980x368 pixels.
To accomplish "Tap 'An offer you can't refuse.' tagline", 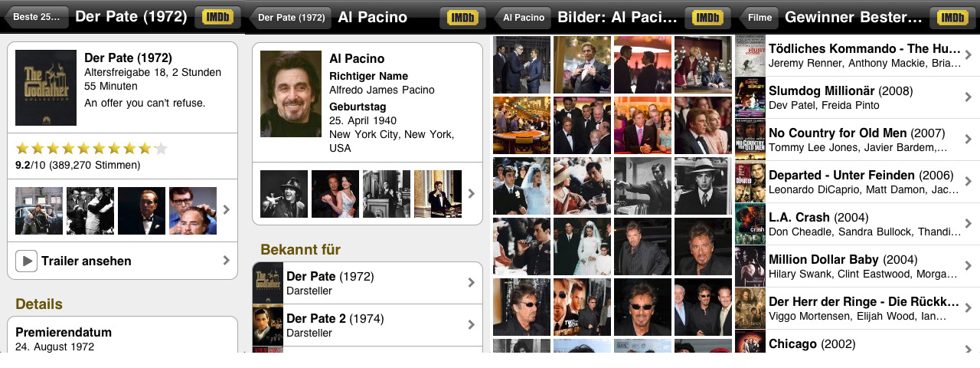I will [x=145, y=103].
